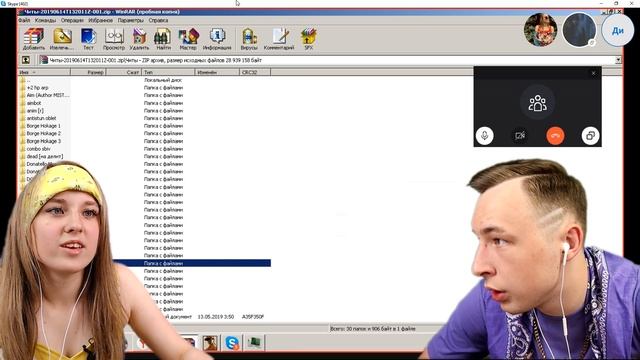Open the Просмотр (View) toolbar icon
This screenshot has height=360, width=640.
click(x=114, y=39)
